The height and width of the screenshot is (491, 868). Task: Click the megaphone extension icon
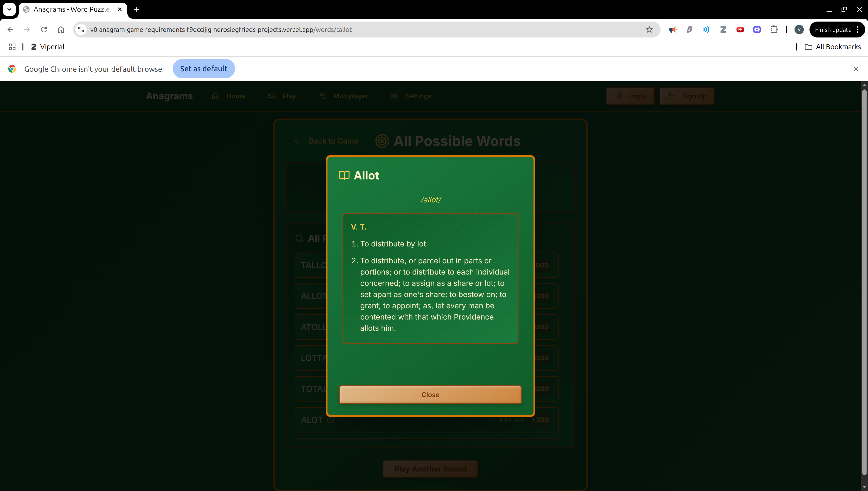click(673, 30)
